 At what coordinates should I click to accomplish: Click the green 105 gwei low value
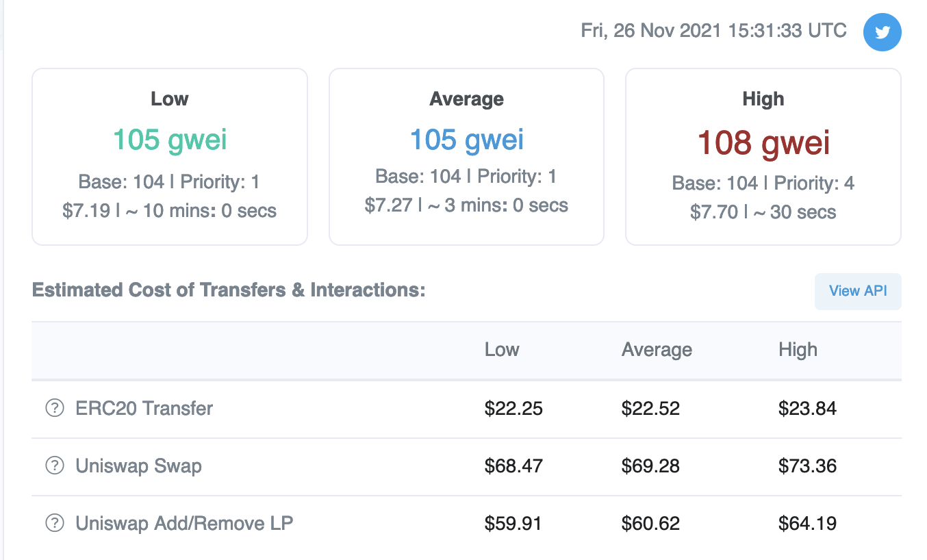click(x=170, y=140)
